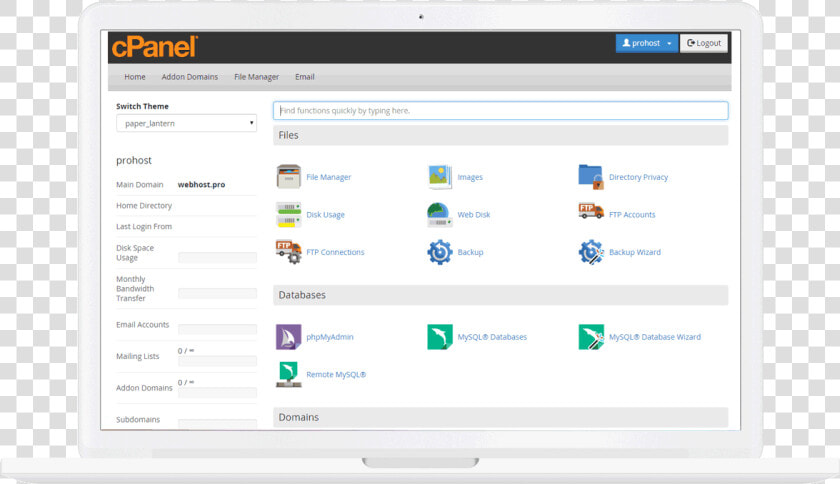Viewport: 840px width, 484px height.
Task: Open the FTP Connections link
Action: [335, 252]
